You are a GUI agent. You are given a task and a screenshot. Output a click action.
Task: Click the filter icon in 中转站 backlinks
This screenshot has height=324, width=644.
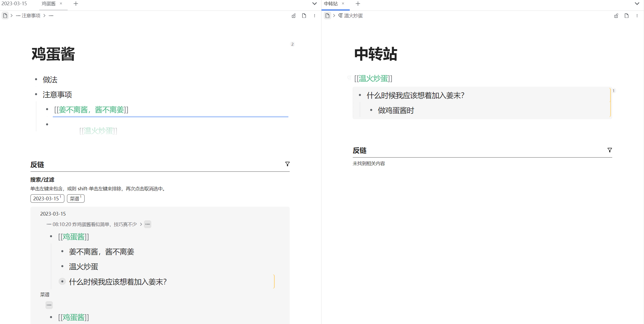click(x=610, y=150)
